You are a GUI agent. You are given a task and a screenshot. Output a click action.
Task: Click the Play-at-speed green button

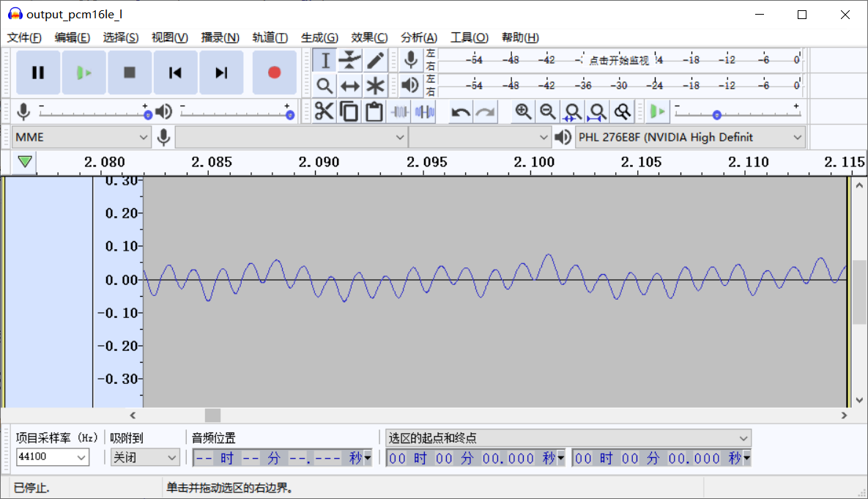[x=658, y=112]
